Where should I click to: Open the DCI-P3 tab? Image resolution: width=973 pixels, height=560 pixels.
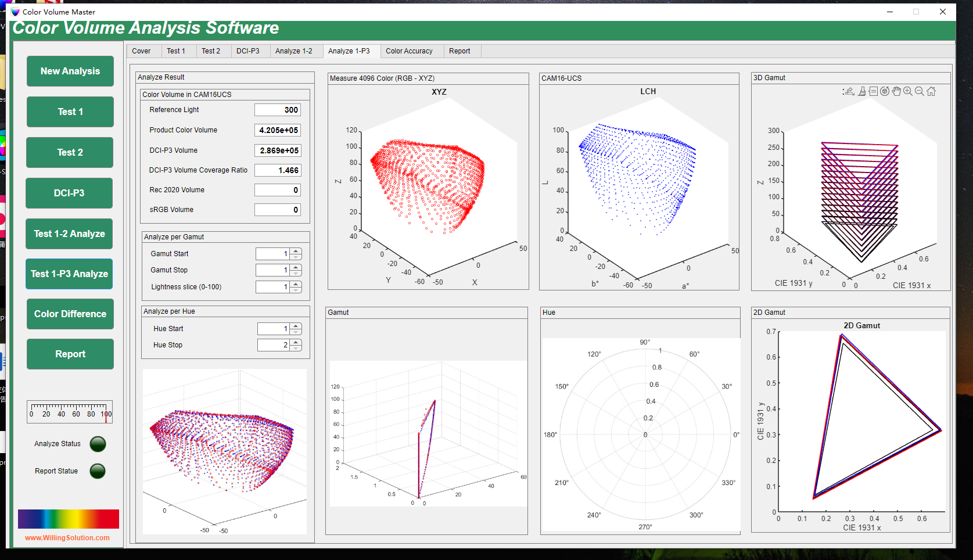(x=248, y=51)
